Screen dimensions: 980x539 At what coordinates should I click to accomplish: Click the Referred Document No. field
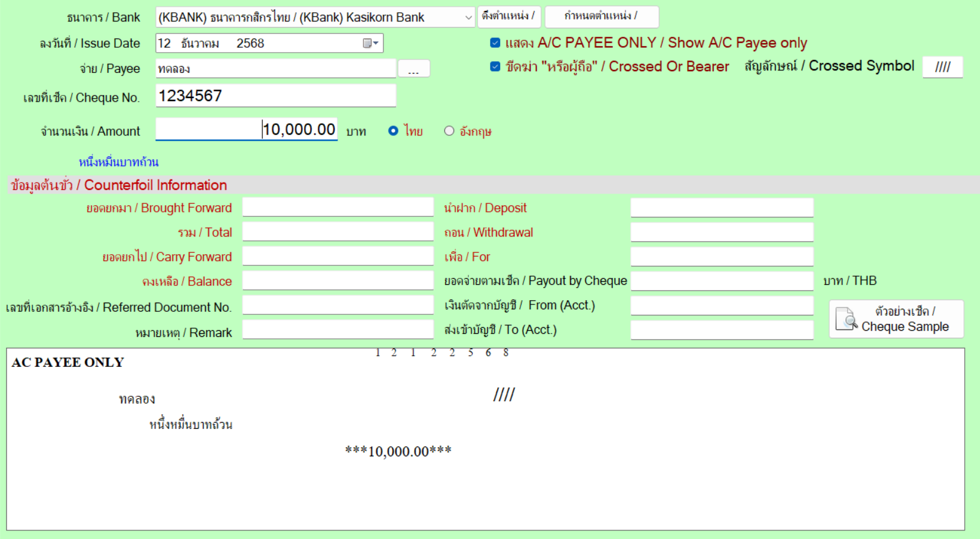coord(338,306)
